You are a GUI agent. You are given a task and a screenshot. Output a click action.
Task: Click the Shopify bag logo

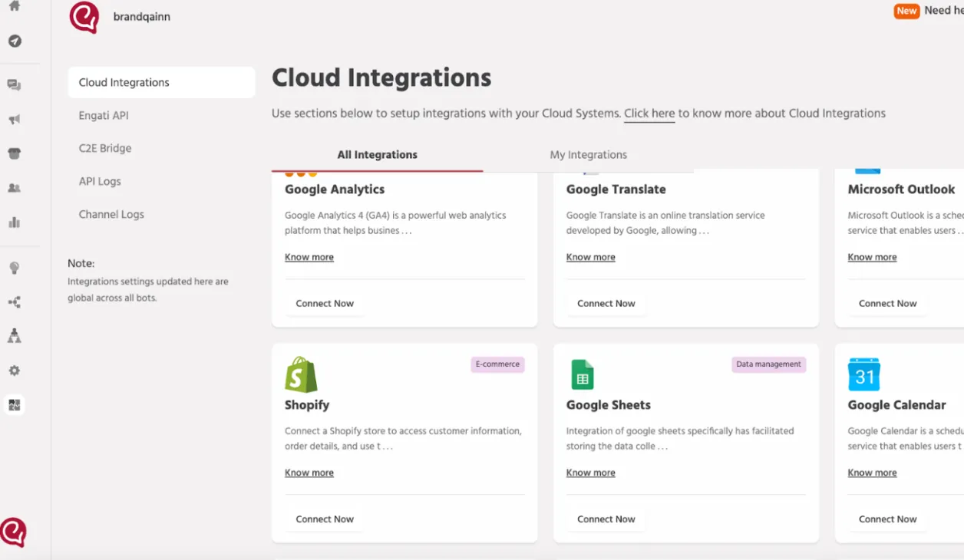301,374
